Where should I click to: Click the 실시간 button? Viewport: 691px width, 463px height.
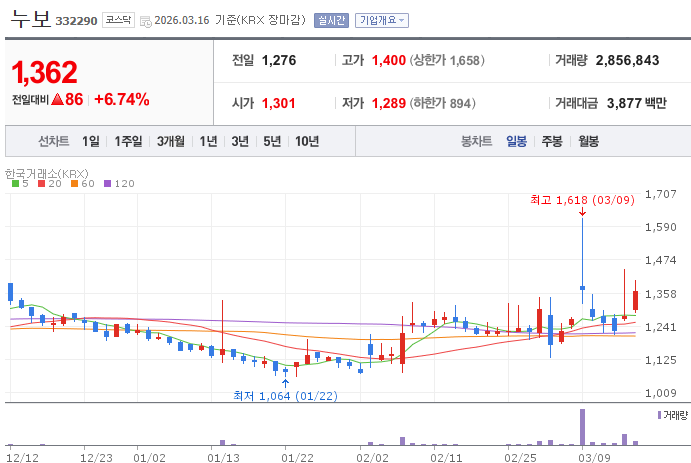[x=331, y=20]
